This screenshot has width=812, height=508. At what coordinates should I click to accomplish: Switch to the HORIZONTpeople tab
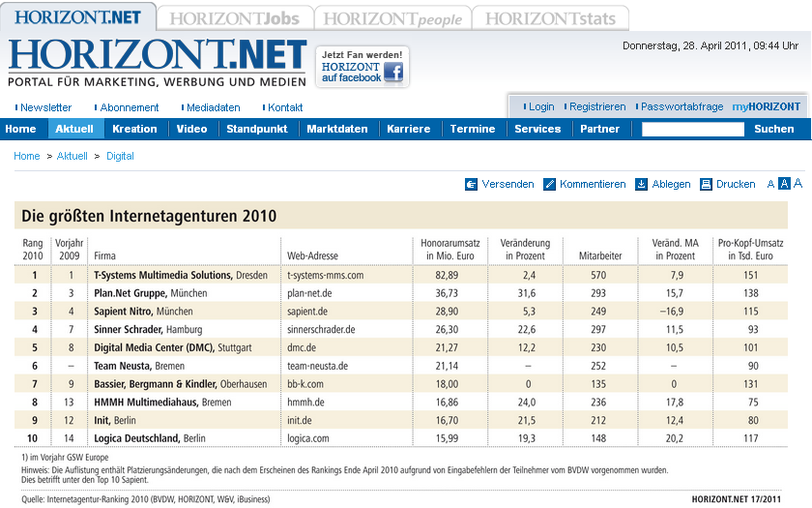pos(392,19)
